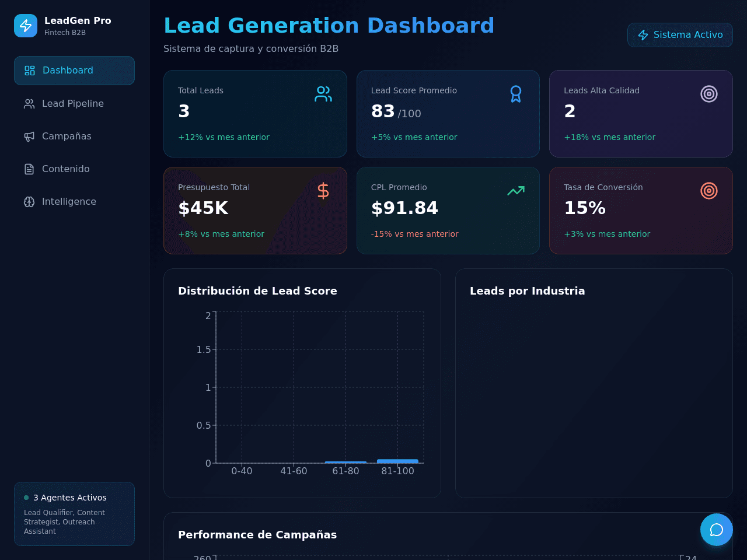
Task: Click '+18% vs mes anterior' text
Action: click(609, 137)
